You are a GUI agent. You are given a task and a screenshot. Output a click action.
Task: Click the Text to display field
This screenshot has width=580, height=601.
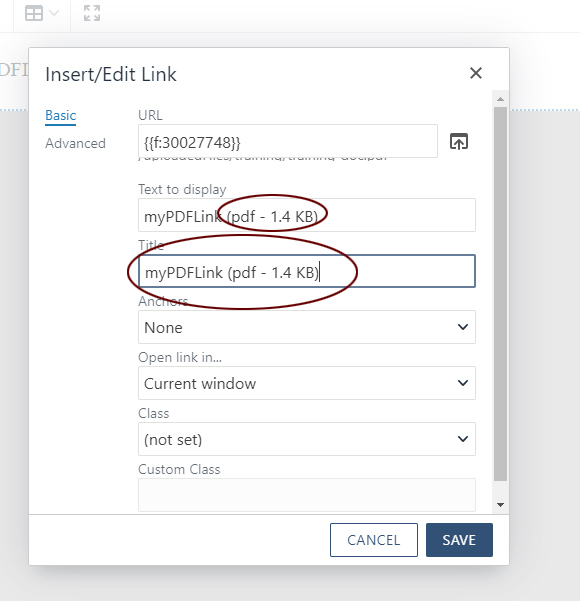click(307, 215)
